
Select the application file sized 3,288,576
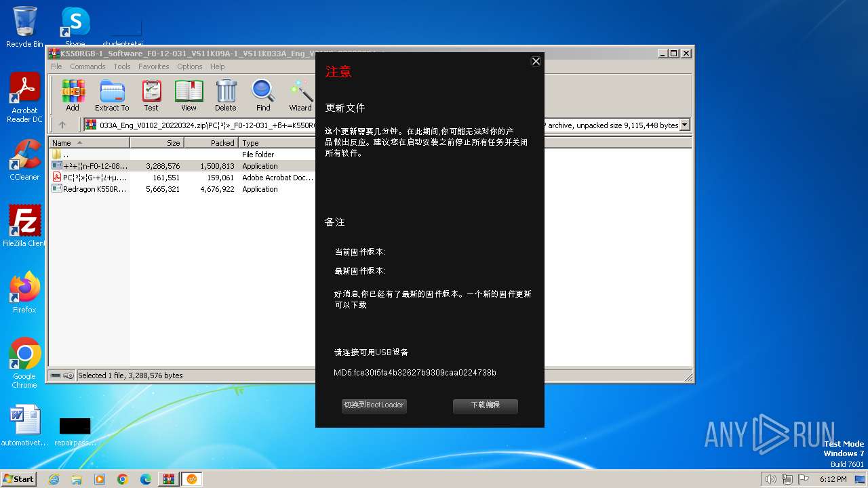(183, 166)
